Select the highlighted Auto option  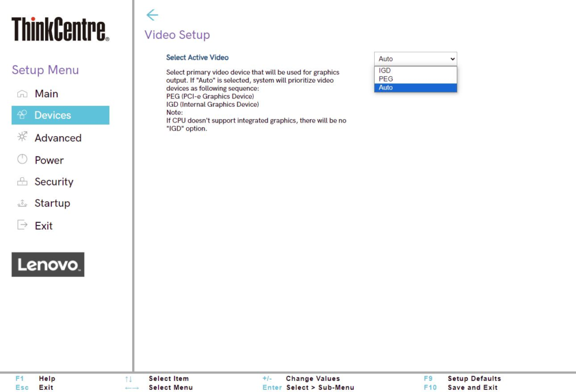coord(415,88)
